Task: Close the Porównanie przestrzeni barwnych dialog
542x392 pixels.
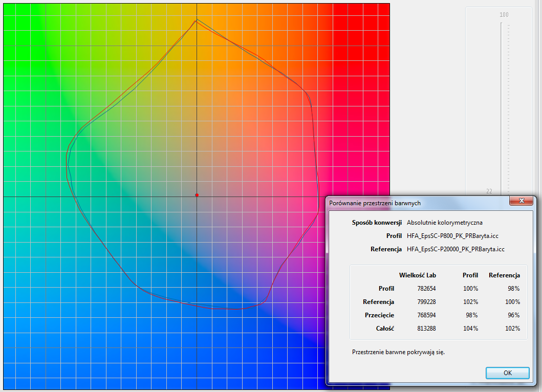Action: click(x=521, y=201)
